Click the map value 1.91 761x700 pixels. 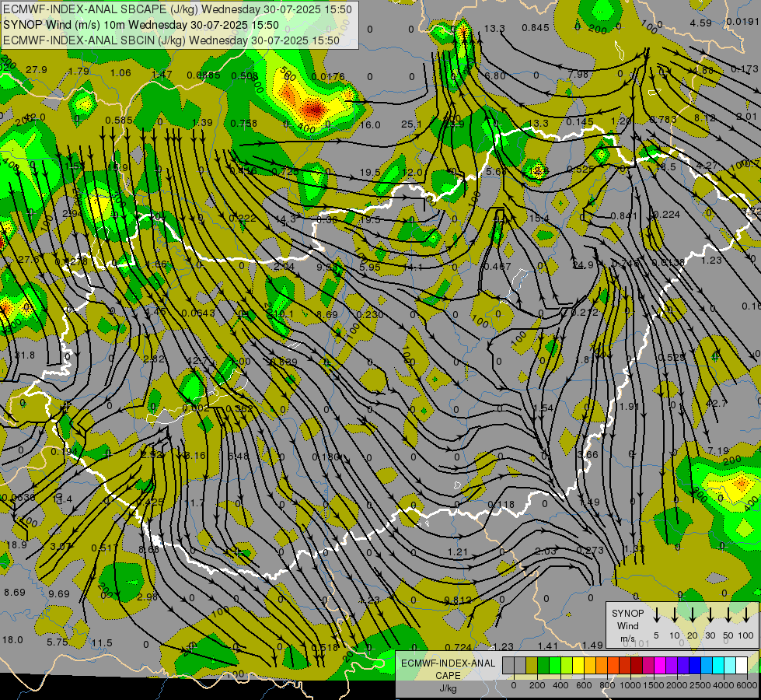point(629,406)
